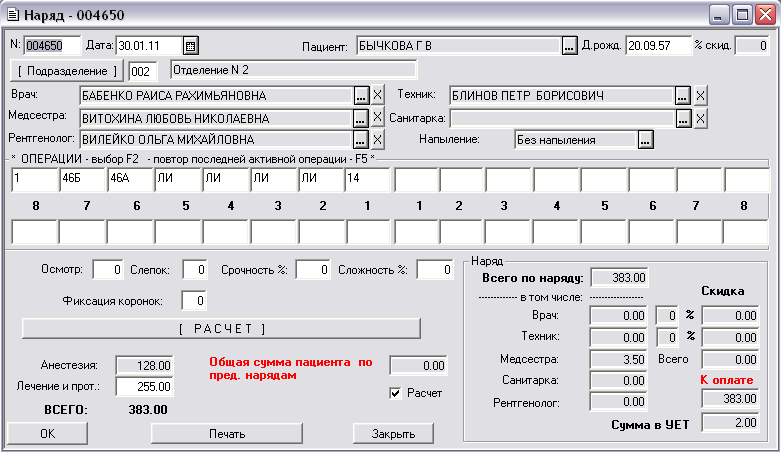Click the Отделение N 2 department name field

click(293, 70)
